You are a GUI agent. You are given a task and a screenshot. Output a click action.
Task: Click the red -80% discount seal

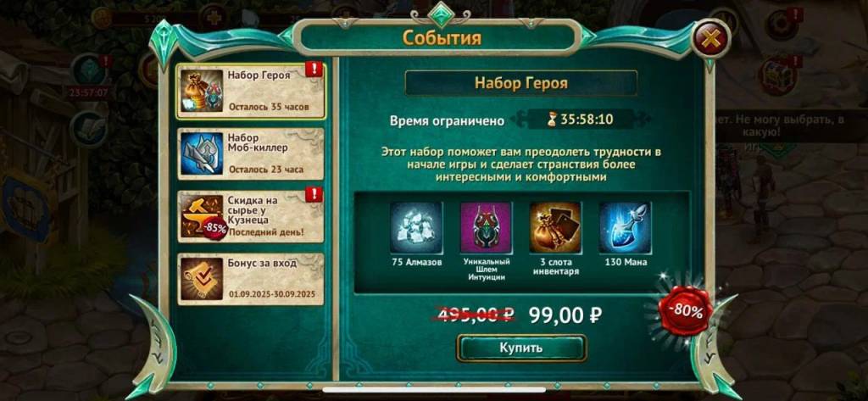point(687,311)
